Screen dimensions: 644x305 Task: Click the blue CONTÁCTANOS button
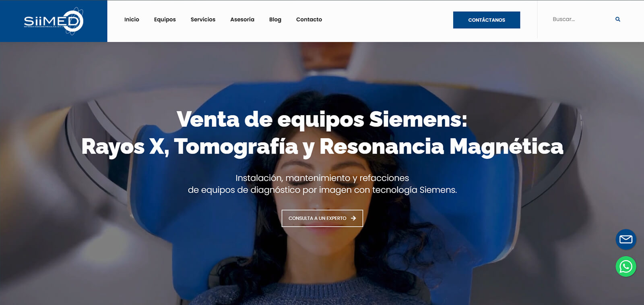coord(487,20)
